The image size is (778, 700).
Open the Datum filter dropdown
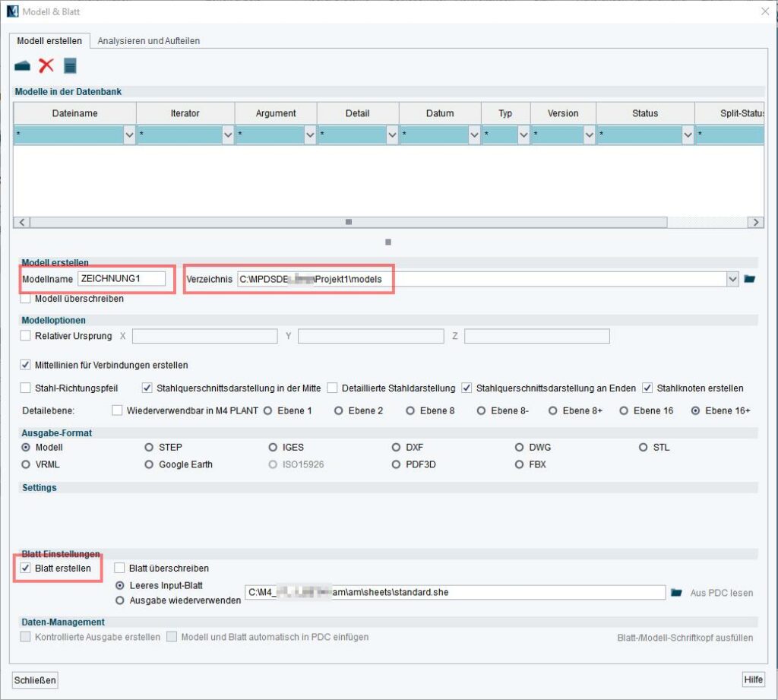[x=474, y=135]
